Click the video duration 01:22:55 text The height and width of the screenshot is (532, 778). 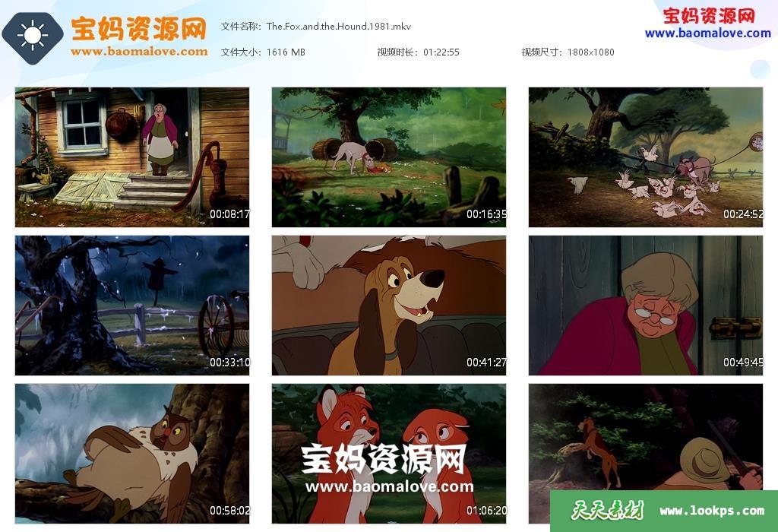click(x=441, y=52)
